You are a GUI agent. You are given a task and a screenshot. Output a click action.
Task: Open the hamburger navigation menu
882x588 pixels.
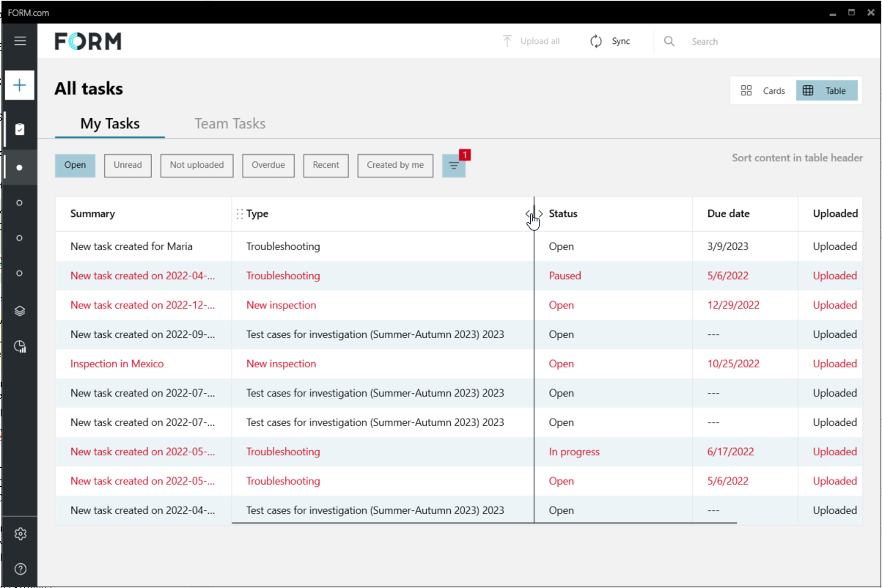20,40
